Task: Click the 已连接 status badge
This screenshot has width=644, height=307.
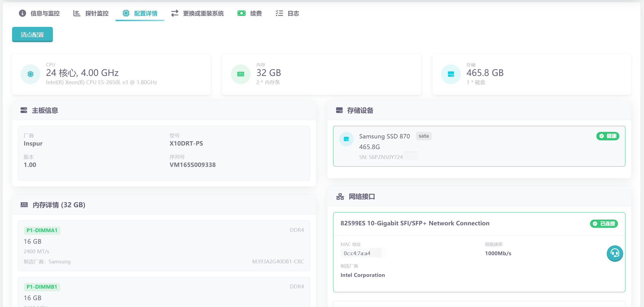Action: (604, 224)
